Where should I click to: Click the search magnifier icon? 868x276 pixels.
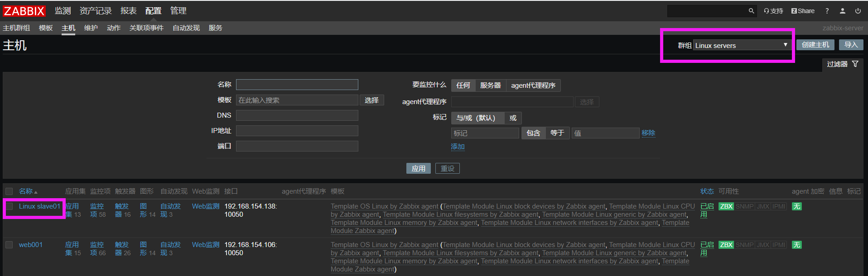751,11
